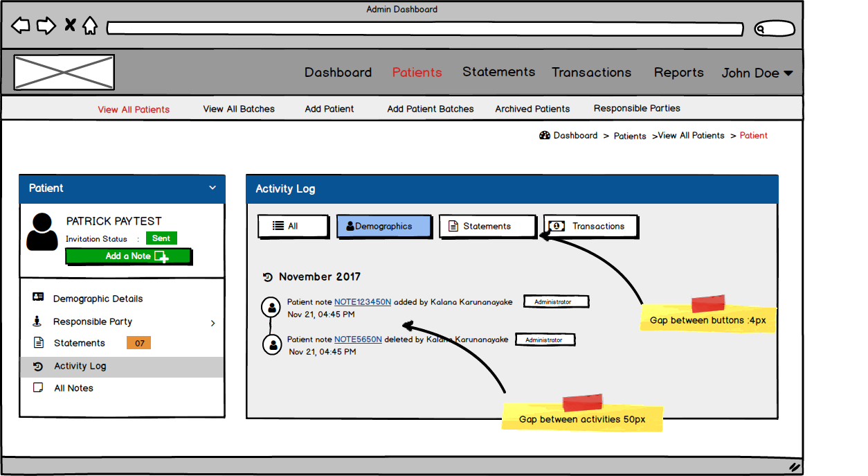Image resolution: width=868 pixels, height=476 pixels.
Task: Click the breadcrumb dashboard gauge icon
Action: pyautogui.click(x=545, y=135)
